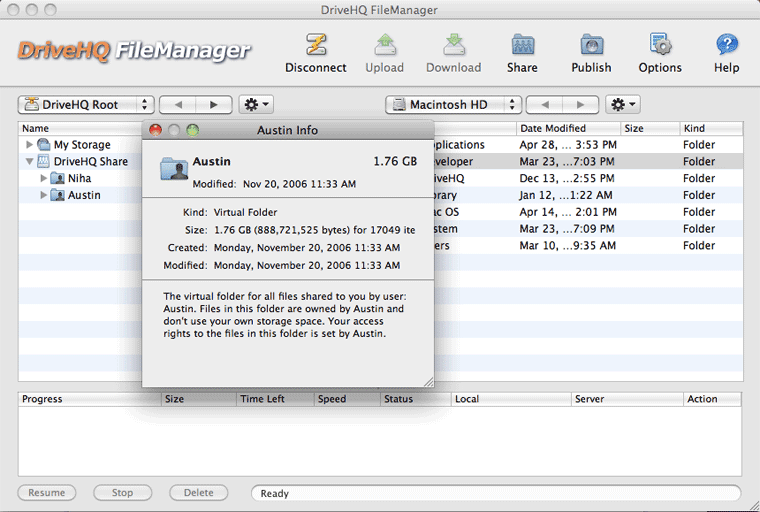Sort local pane by Size column
Viewport: 760px width, 512px height.
point(650,128)
